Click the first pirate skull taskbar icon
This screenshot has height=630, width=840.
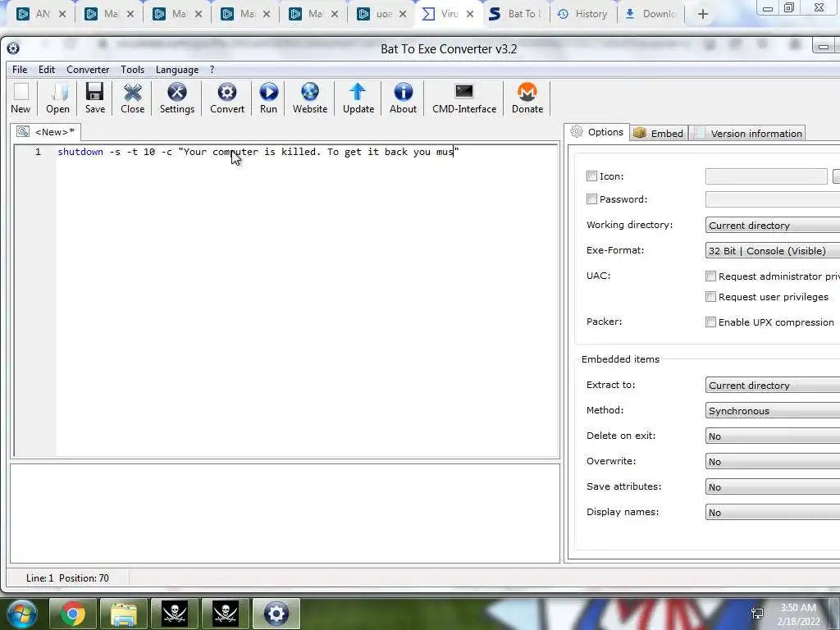click(x=175, y=614)
